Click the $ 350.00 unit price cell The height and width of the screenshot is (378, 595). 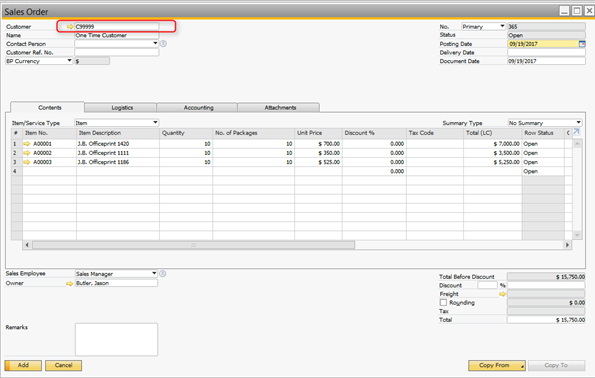pyautogui.click(x=318, y=153)
